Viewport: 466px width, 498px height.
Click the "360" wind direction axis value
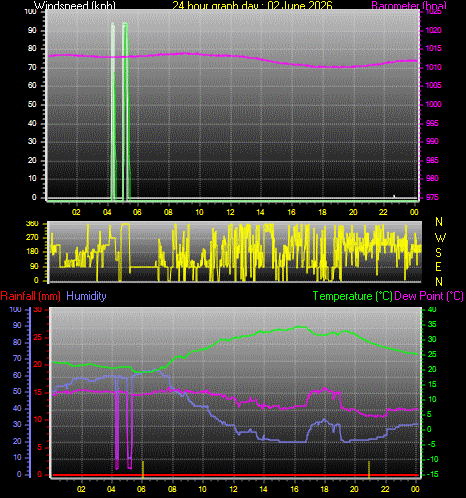tap(32, 224)
